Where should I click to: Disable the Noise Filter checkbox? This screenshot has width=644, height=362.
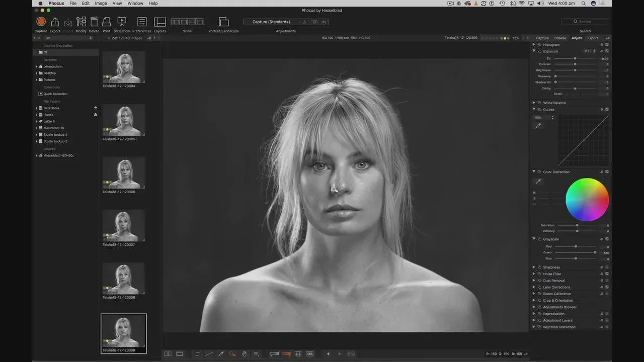tap(607, 274)
